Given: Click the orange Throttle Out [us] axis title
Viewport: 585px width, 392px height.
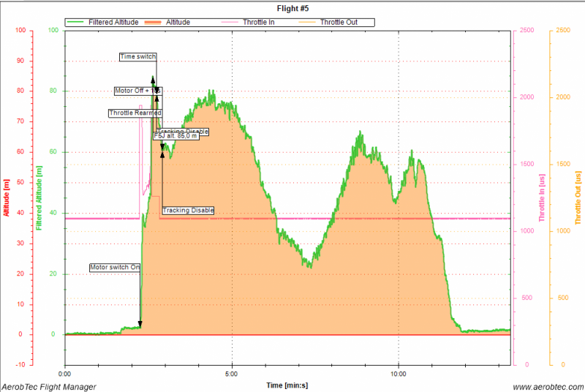Looking at the screenshot, I should (x=578, y=197).
